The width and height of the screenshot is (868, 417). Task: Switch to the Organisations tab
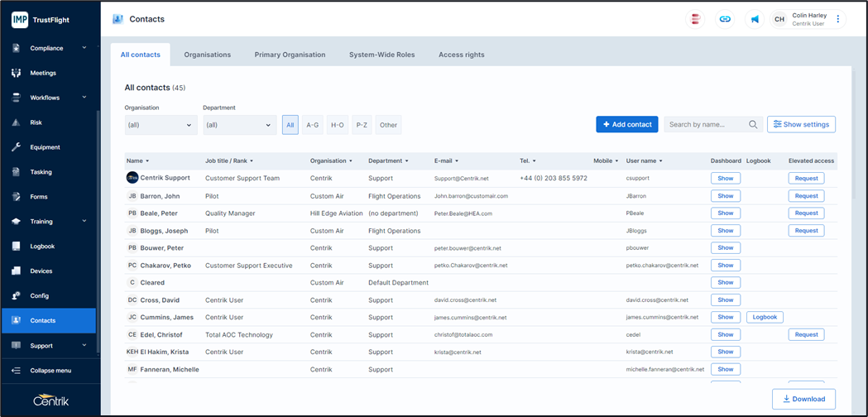pyautogui.click(x=207, y=55)
